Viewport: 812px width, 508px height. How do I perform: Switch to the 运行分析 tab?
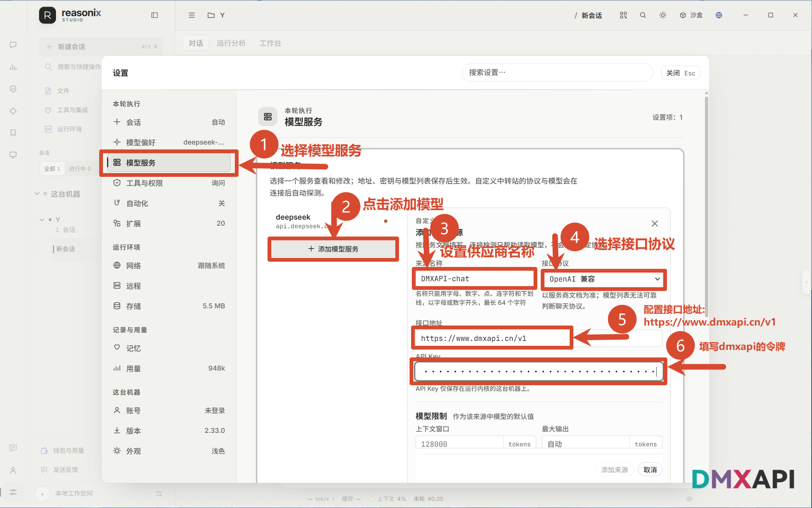coord(231,43)
